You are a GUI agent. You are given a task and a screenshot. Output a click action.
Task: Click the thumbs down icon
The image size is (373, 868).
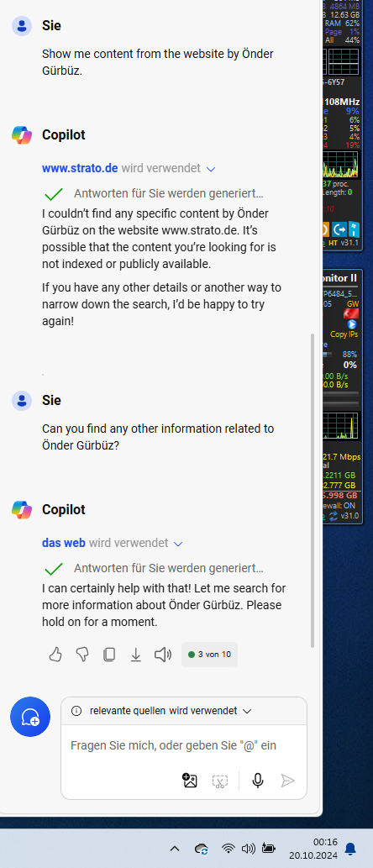pyautogui.click(x=82, y=655)
